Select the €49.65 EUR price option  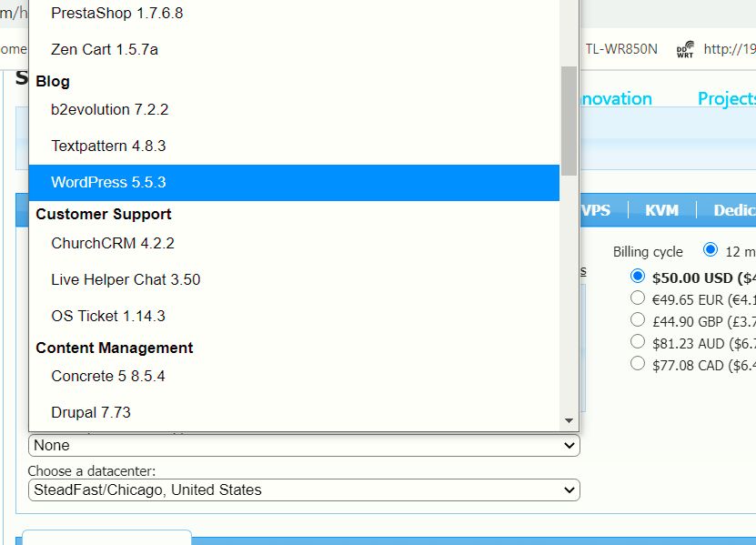point(638,298)
